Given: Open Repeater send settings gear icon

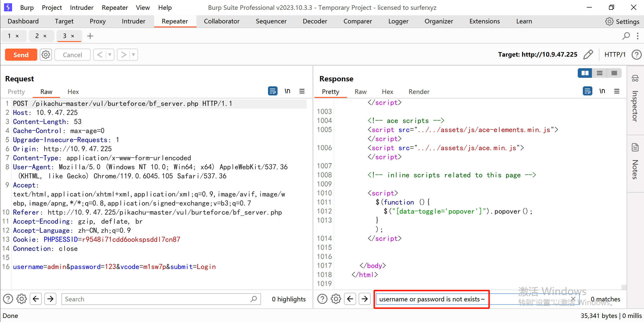Looking at the screenshot, I should 46,55.
